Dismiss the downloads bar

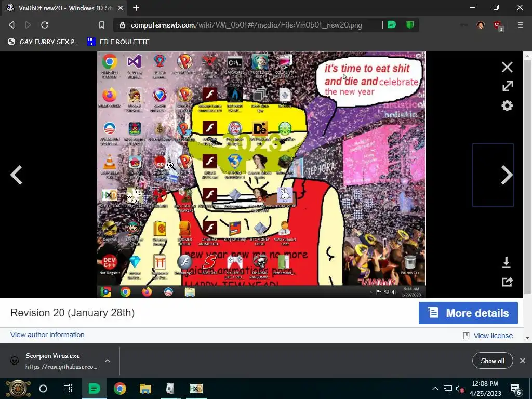[523, 361]
